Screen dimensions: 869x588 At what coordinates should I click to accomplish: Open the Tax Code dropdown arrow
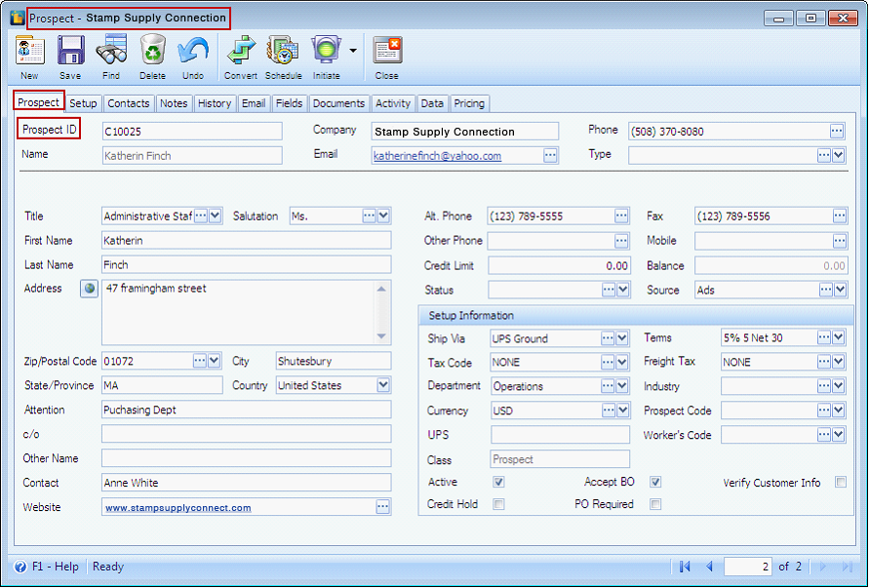pyautogui.click(x=622, y=363)
